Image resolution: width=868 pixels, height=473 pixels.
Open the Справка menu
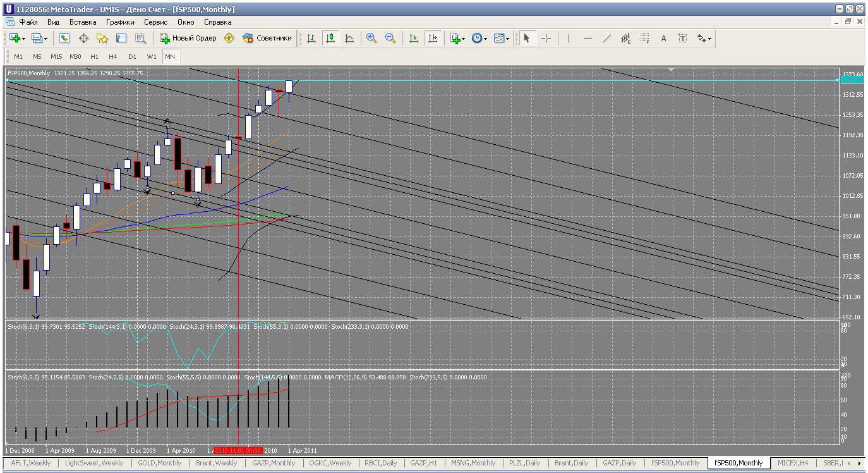[x=218, y=21]
